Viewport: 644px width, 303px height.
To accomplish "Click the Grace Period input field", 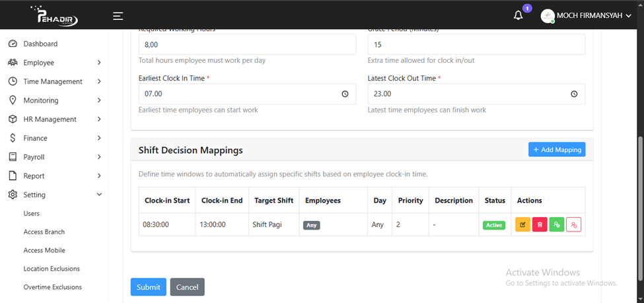I will 476,44.
